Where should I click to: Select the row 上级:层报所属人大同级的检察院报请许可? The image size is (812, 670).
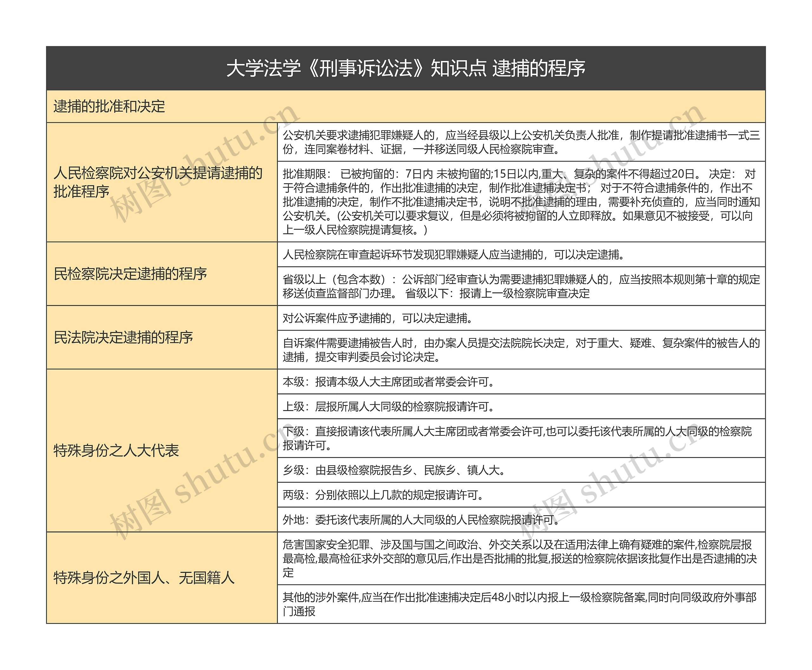(x=521, y=406)
